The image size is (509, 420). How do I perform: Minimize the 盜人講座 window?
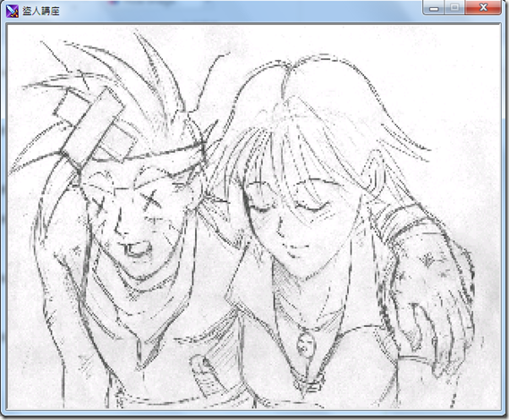point(434,7)
